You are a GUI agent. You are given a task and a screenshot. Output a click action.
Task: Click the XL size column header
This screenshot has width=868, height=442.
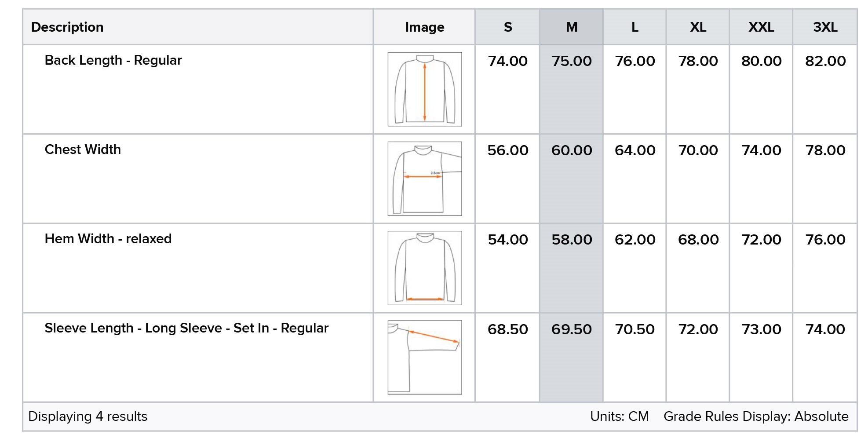pos(698,27)
